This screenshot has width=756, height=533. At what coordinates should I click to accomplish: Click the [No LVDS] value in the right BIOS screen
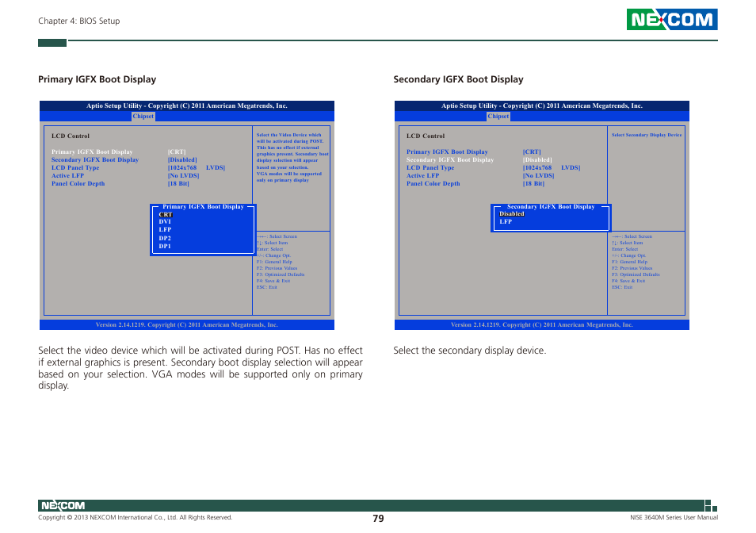(539, 175)
